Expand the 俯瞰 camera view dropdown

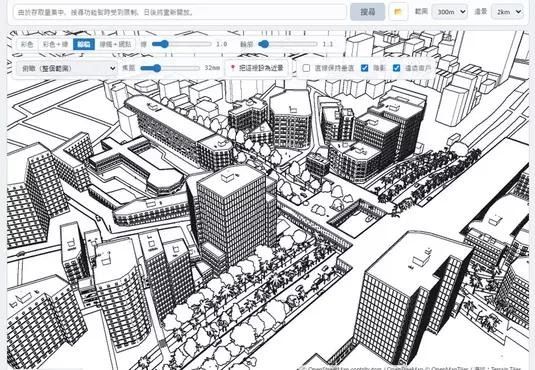tap(67, 68)
